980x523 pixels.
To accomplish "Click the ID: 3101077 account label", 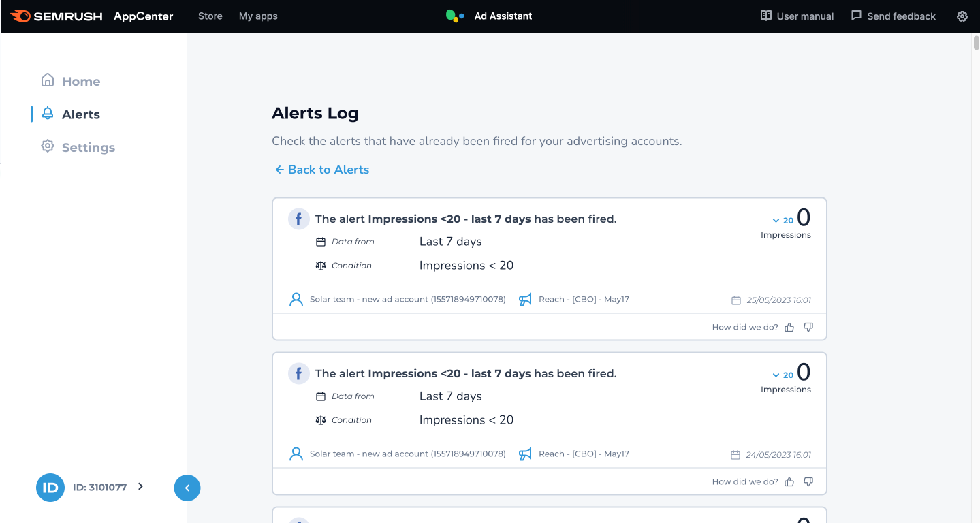I will pyautogui.click(x=99, y=488).
